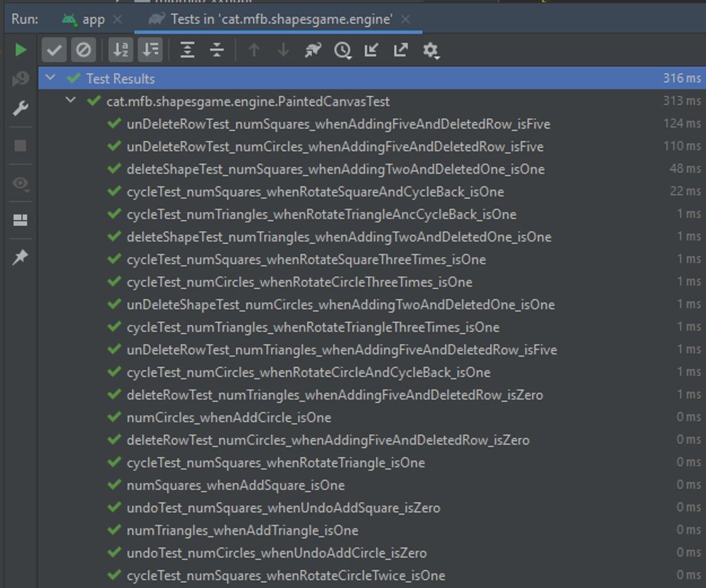Viewport: 706px width, 588px height.
Task: Click the Expand All icon
Action: point(187,51)
